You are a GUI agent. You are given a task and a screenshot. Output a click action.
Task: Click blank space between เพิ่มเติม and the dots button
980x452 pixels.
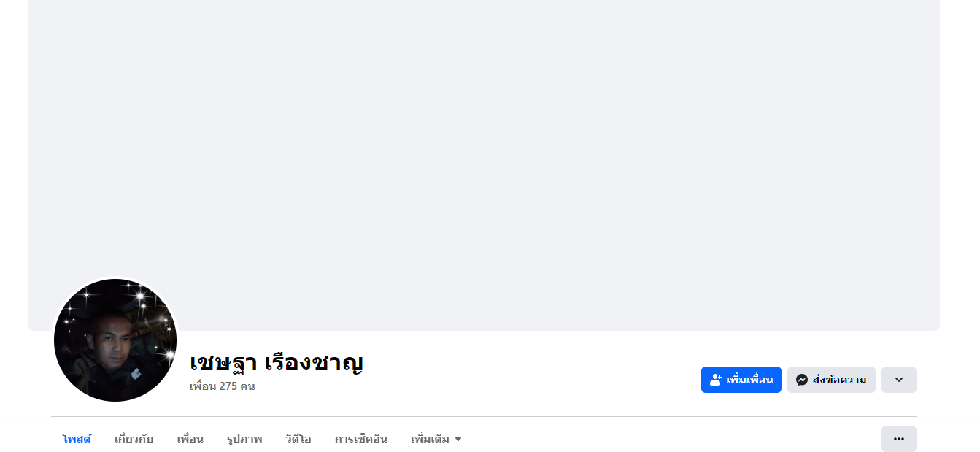(671, 439)
